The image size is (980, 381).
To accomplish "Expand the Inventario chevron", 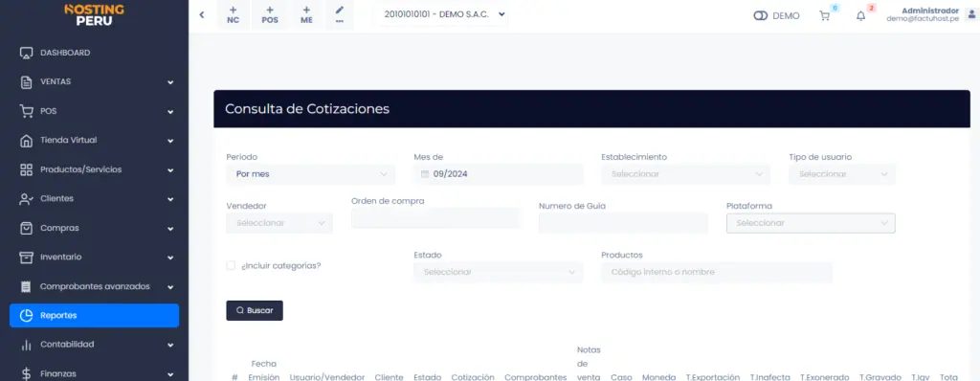I will point(170,258).
